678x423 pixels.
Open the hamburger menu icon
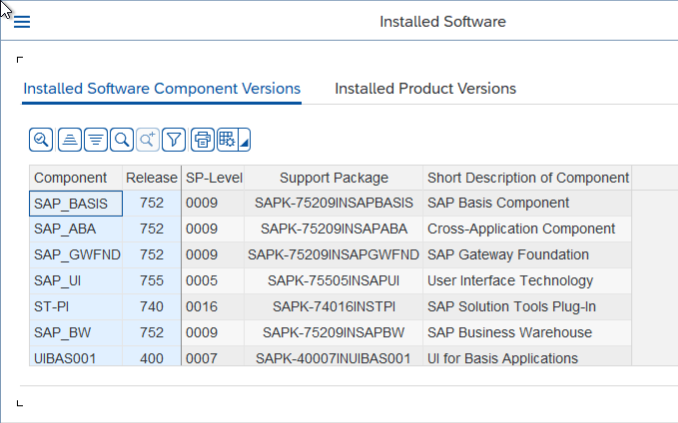tap(22, 22)
